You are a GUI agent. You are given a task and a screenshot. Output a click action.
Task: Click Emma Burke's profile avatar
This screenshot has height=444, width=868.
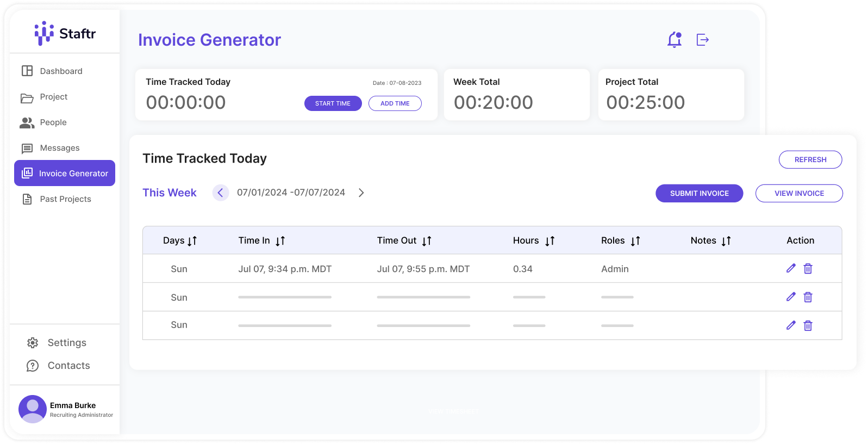click(x=33, y=409)
